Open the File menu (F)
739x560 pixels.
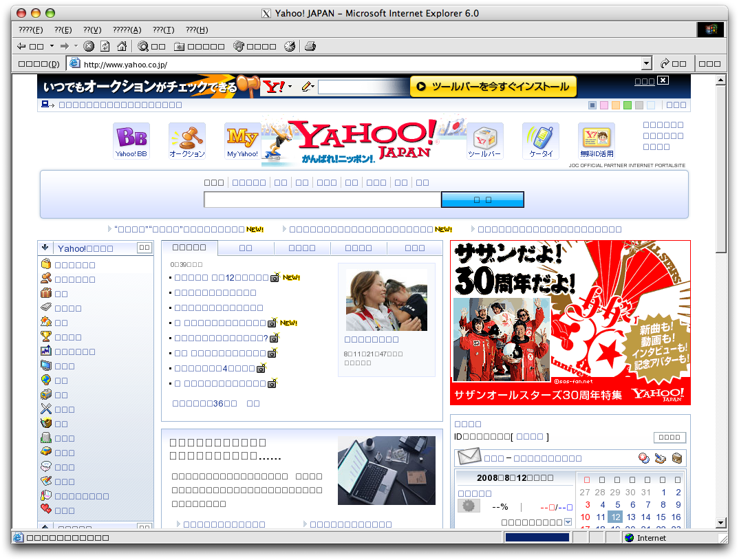pyautogui.click(x=31, y=30)
